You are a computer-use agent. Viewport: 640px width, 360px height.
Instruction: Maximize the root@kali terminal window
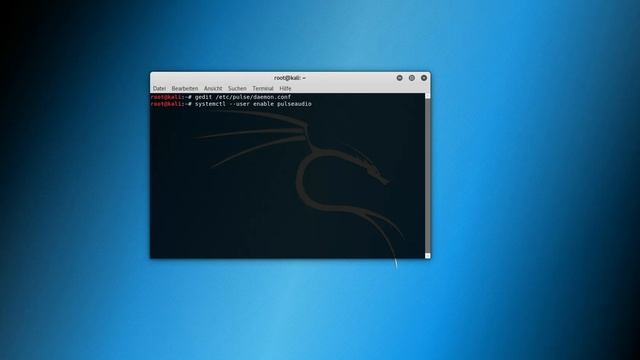412,78
